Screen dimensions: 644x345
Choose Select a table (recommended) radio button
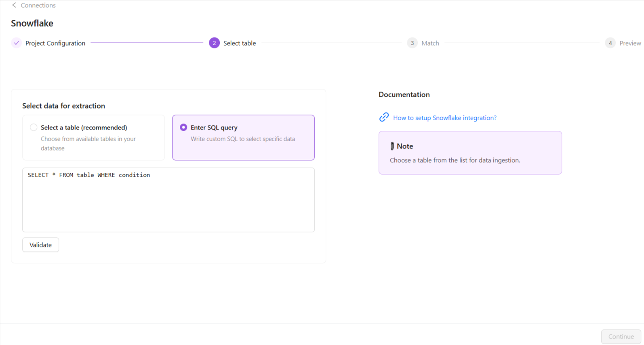(34, 128)
